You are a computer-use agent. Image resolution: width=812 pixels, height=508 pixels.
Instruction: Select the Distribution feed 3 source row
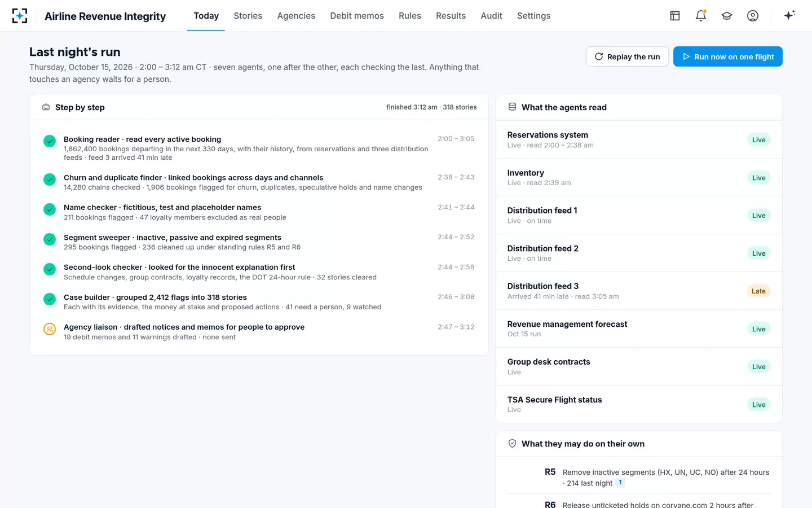click(x=639, y=291)
